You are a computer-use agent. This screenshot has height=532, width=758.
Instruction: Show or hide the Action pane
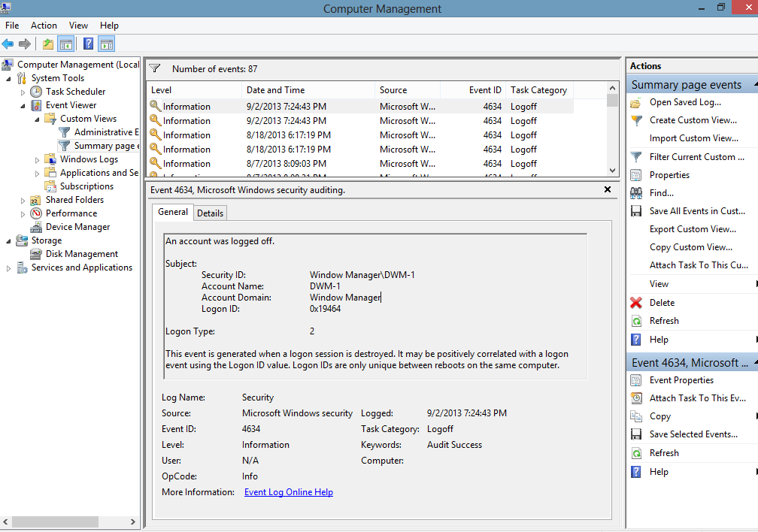point(106,43)
